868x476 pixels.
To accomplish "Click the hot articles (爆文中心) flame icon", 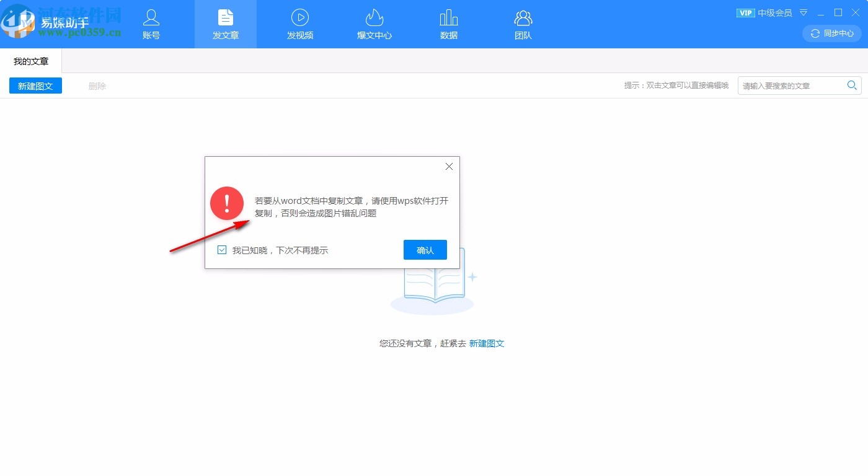I will pos(374,17).
